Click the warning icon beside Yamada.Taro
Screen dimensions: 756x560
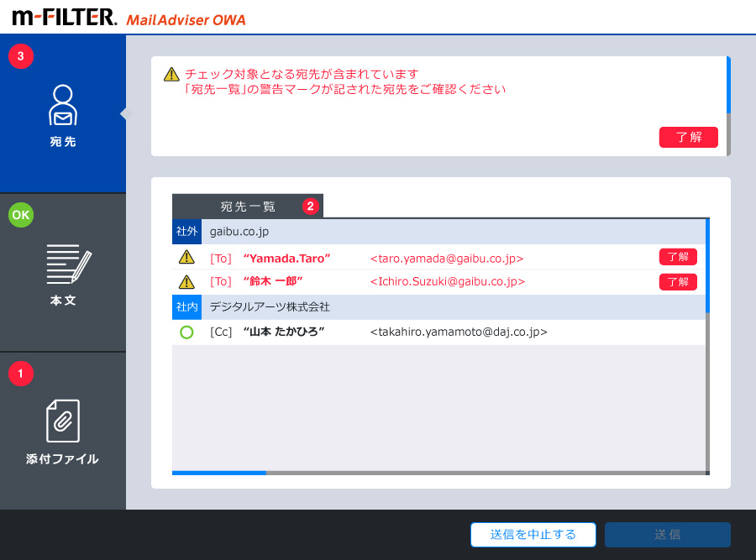186,257
